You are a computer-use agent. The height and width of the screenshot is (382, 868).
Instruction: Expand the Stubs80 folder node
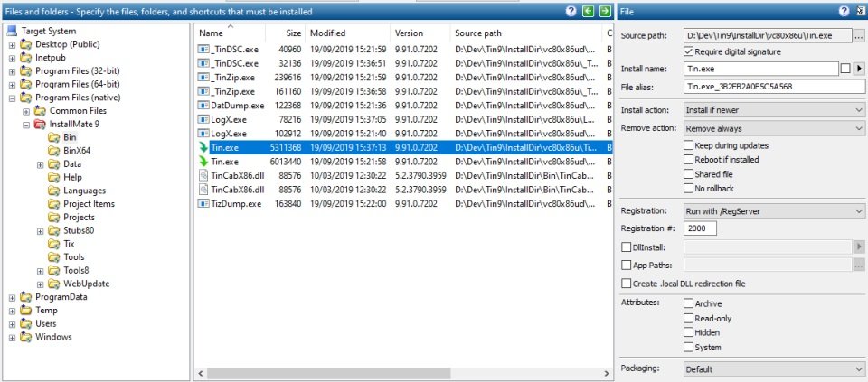point(40,231)
